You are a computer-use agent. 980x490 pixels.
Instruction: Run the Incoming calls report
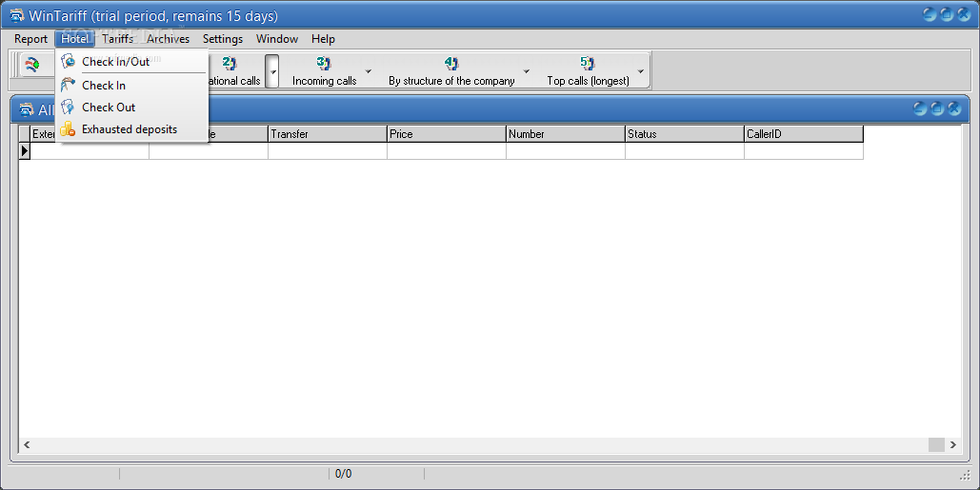324,70
